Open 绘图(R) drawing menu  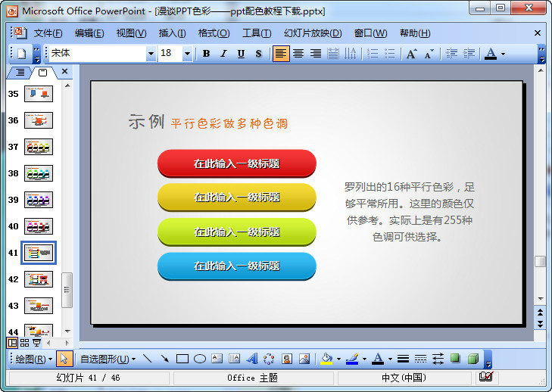point(33,359)
